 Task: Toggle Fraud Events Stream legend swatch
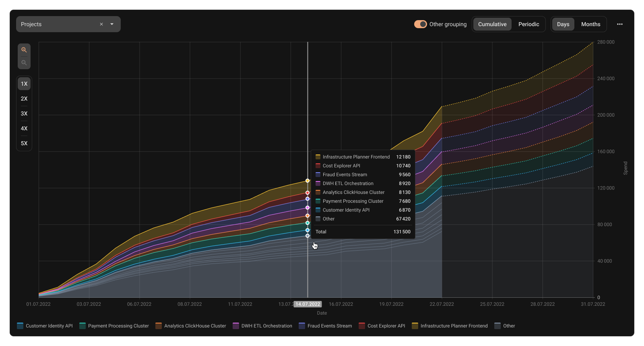click(302, 326)
